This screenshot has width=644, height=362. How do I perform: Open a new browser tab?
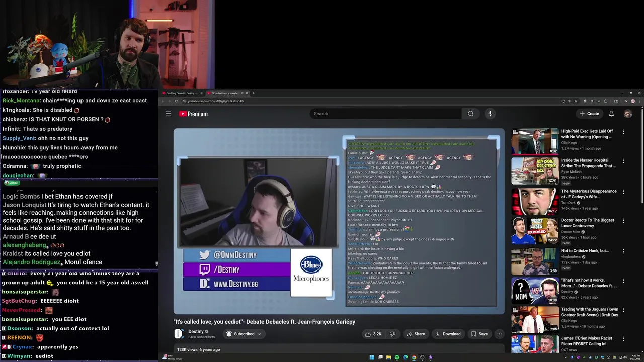(253, 93)
